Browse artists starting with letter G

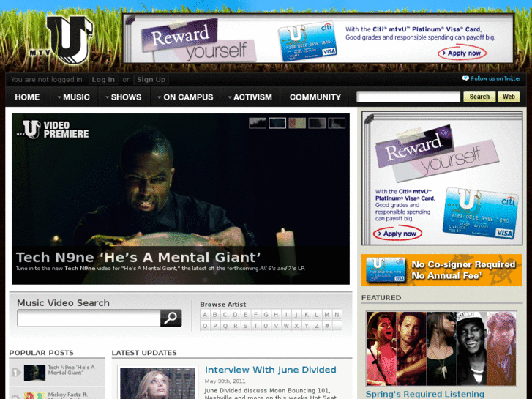pos(266,315)
